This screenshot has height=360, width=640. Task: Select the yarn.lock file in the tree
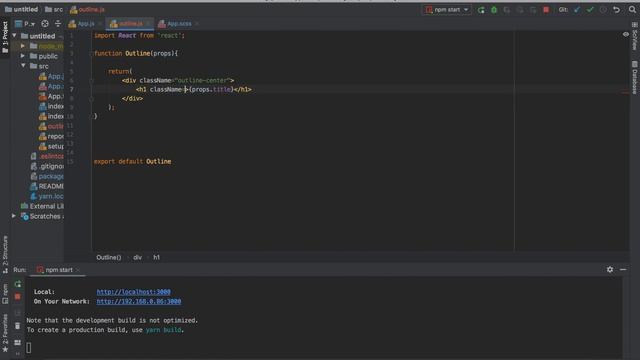click(47, 196)
